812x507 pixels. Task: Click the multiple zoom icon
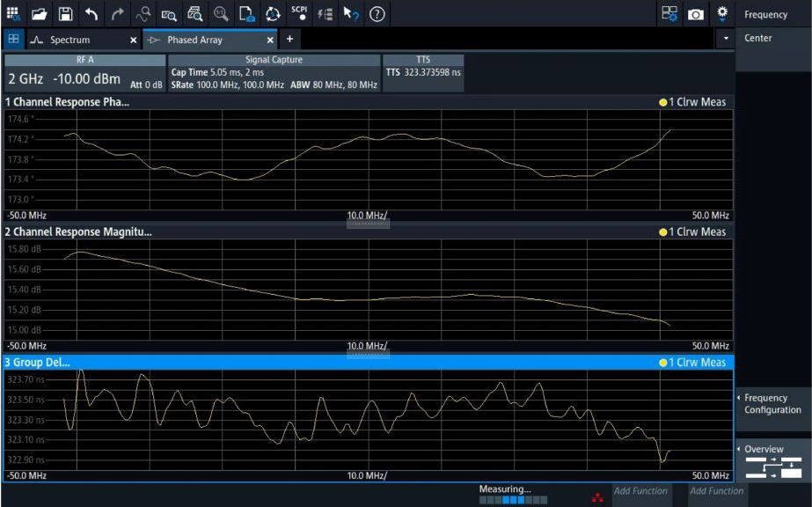click(x=194, y=13)
